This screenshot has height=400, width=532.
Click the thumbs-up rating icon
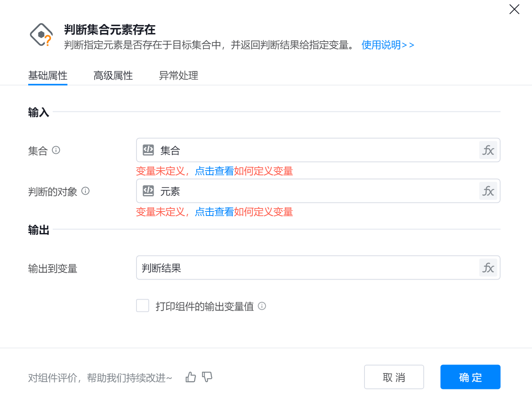point(191,377)
